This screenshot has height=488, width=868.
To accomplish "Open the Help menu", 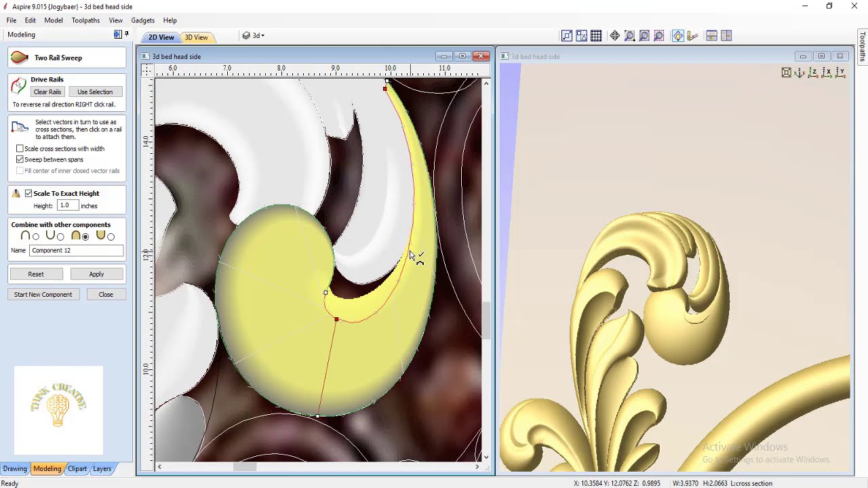I will pos(170,20).
